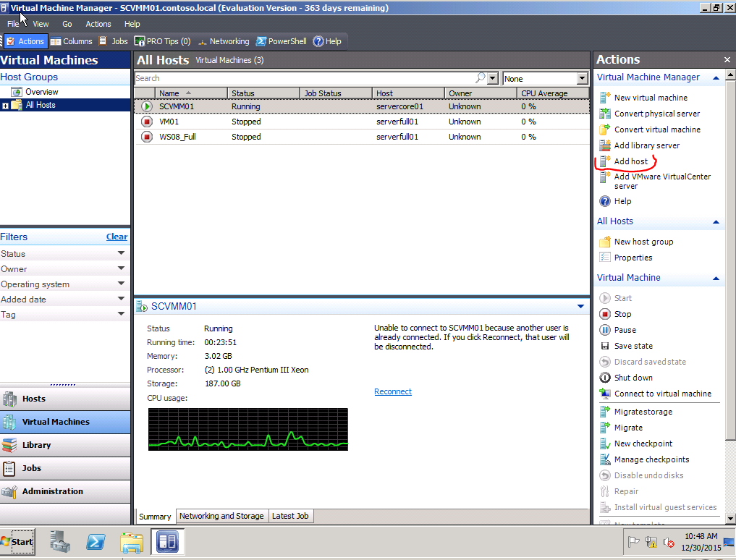Image resolution: width=736 pixels, height=560 pixels.
Task: Expand Added date filter
Action: pyautogui.click(x=121, y=299)
